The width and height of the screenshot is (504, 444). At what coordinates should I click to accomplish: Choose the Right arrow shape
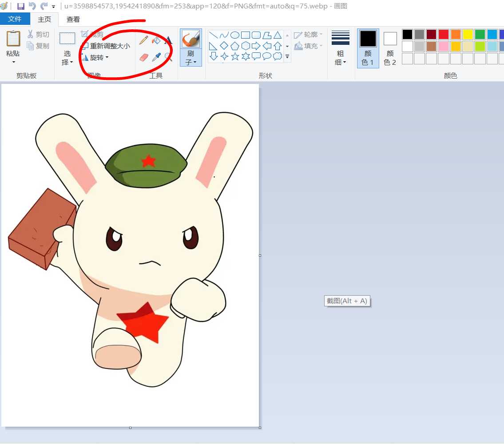256,46
